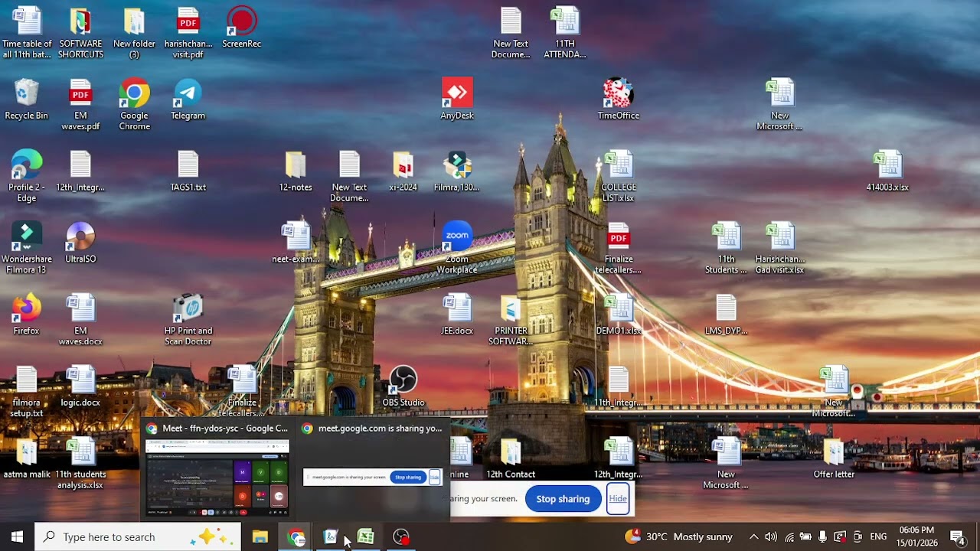This screenshot has height=551, width=980.
Task: Select the Wondershare Filmora 13 icon
Action: (26, 249)
